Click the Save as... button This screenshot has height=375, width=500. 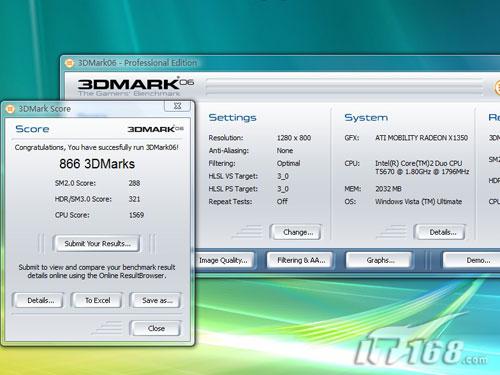pos(156,300)
